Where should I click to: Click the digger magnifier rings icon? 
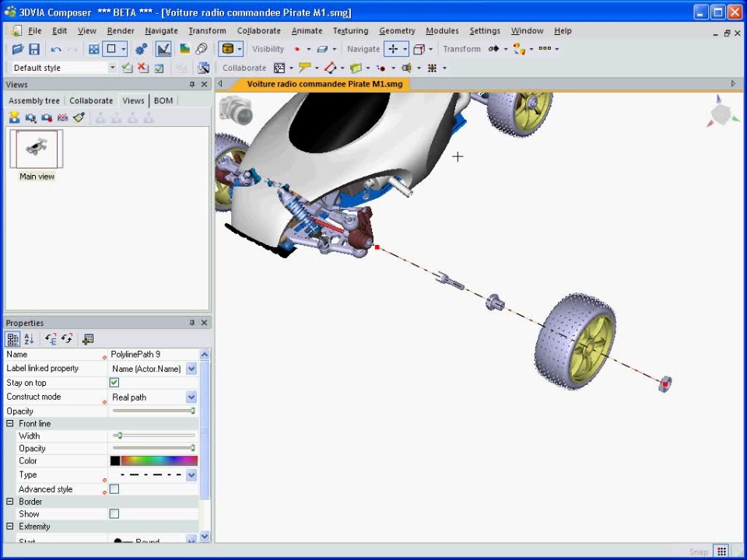point(202,49)
